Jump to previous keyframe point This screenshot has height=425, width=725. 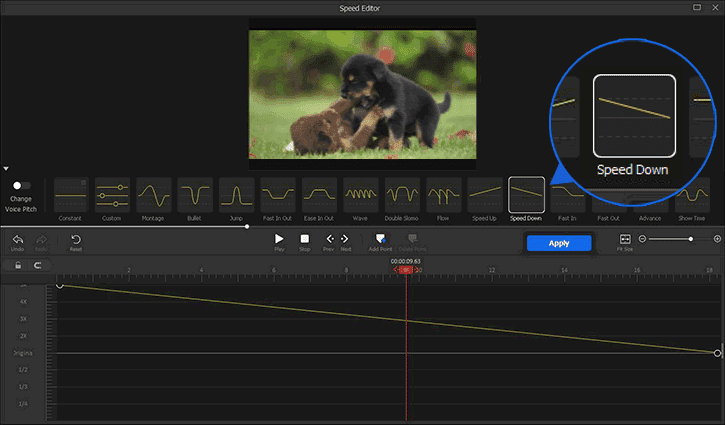tap(329, 240)
